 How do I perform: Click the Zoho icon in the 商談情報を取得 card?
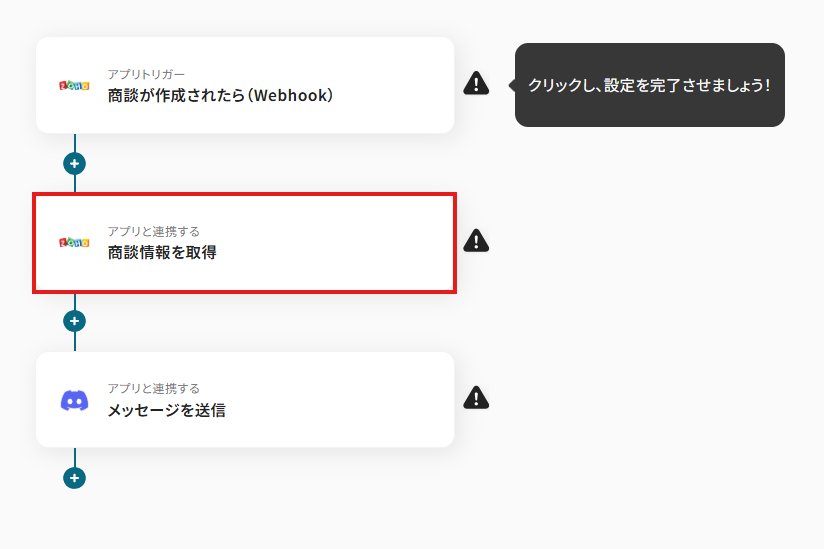pyautogui.click(x=74, y=242)
